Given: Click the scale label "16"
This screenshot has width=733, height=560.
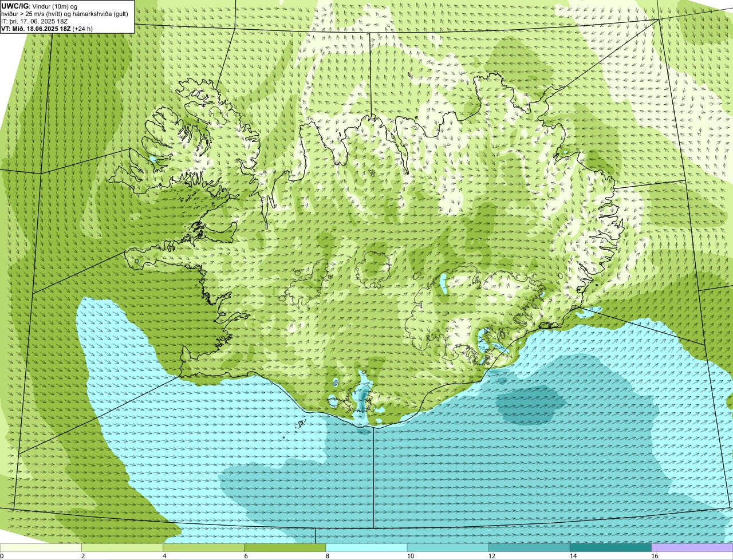Looking at the screenshot, I should tap(655, 556).
